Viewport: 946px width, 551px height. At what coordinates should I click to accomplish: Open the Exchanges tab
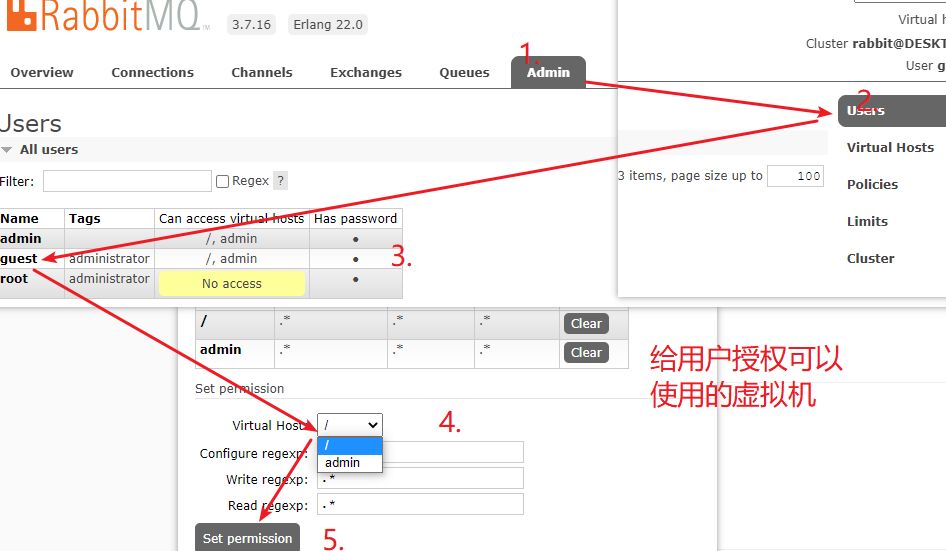pyautogui.click(x=366, y=72)
